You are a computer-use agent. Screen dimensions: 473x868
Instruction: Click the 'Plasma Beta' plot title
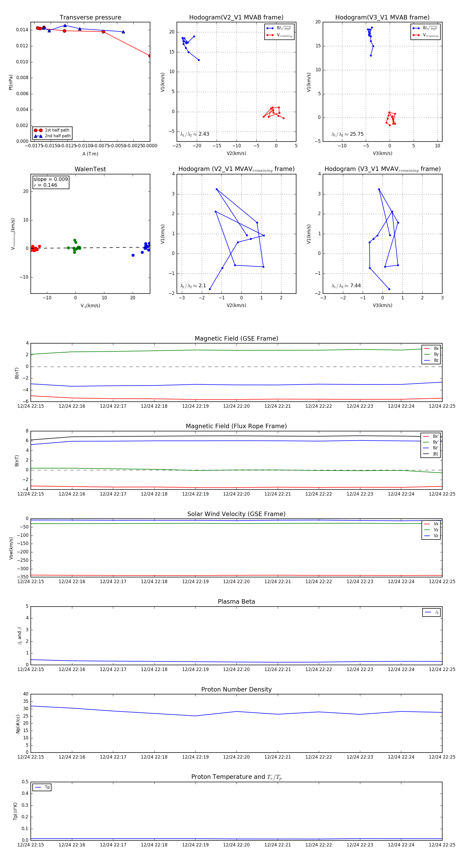coord(236,602)
